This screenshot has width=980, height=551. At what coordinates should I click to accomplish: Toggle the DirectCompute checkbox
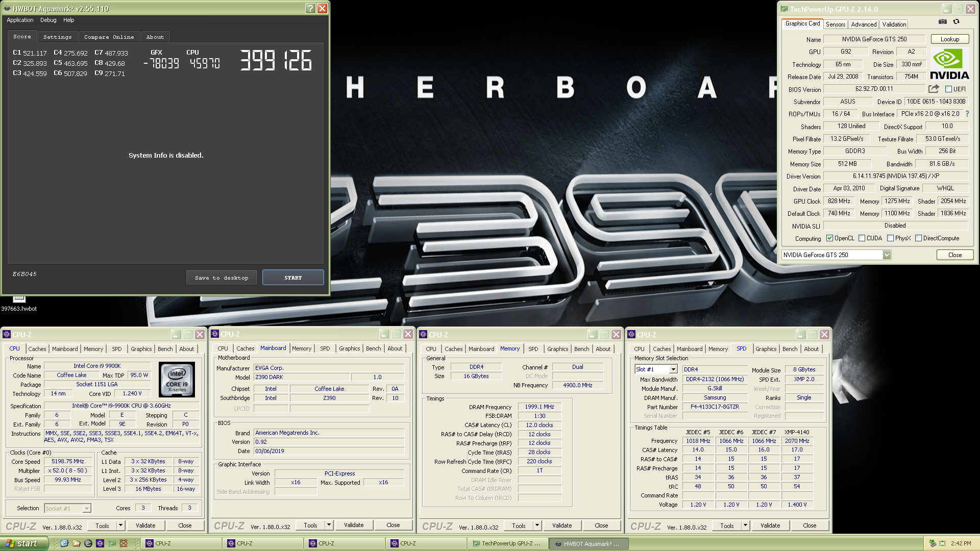[918, 238]
